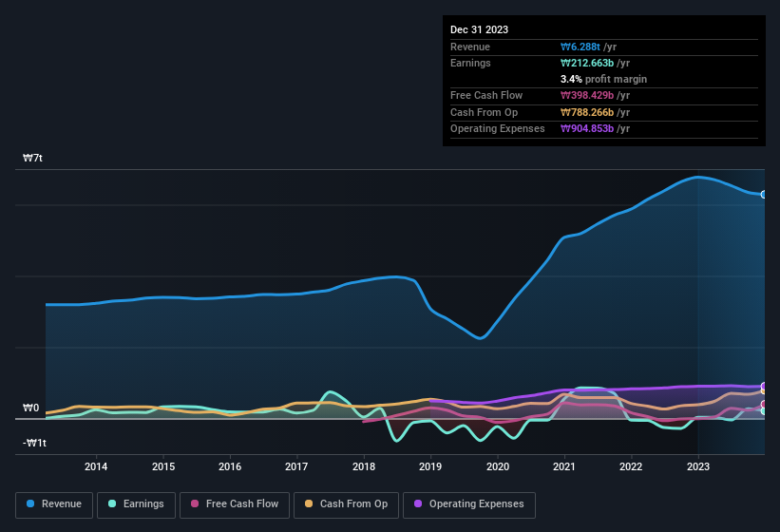Image resolution: width=780 pixels, height=532 pixels.
Task: Click the ₩398.429b free cash flow value
Action: pyautogui.click(x=587, y=95)
